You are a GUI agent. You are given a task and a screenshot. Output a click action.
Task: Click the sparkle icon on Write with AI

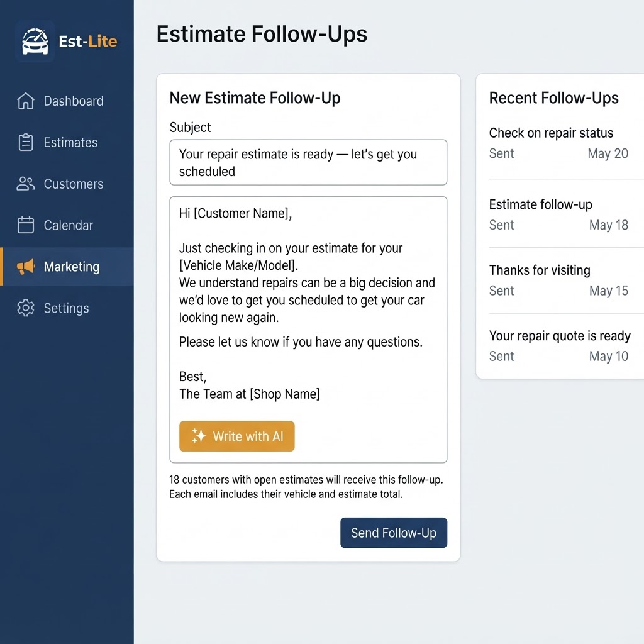coord(199,436)
